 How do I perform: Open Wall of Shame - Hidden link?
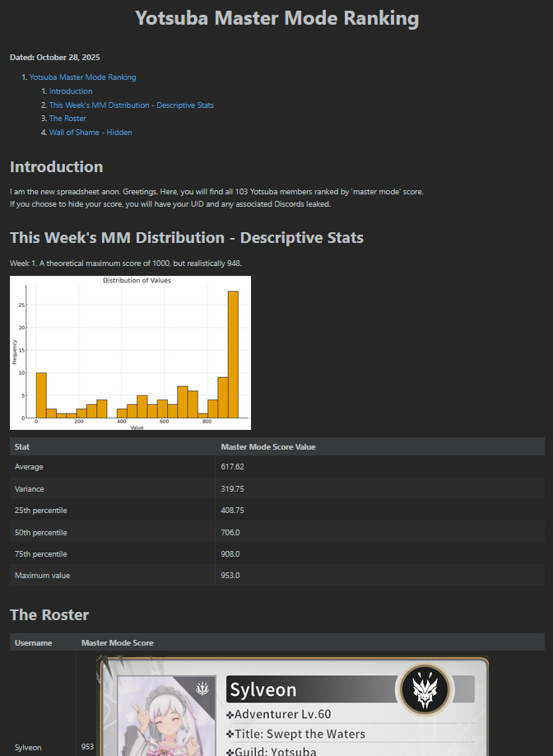click(91, 132)
